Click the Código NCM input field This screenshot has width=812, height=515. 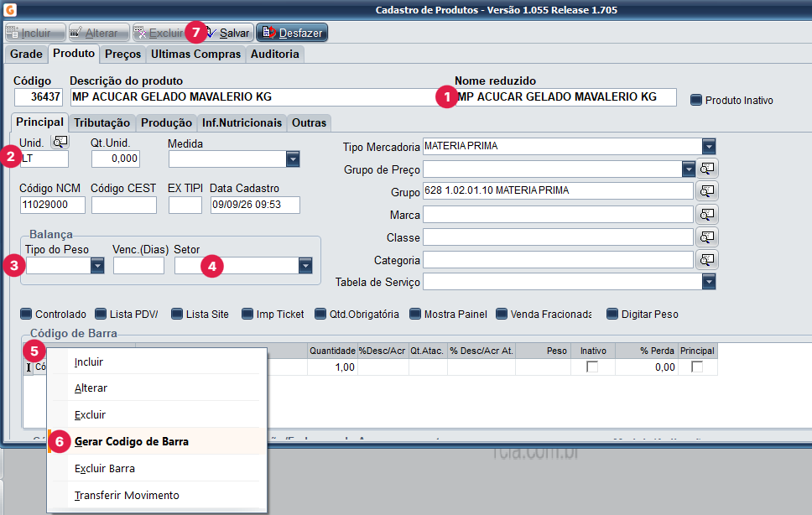tap(53, 205)
